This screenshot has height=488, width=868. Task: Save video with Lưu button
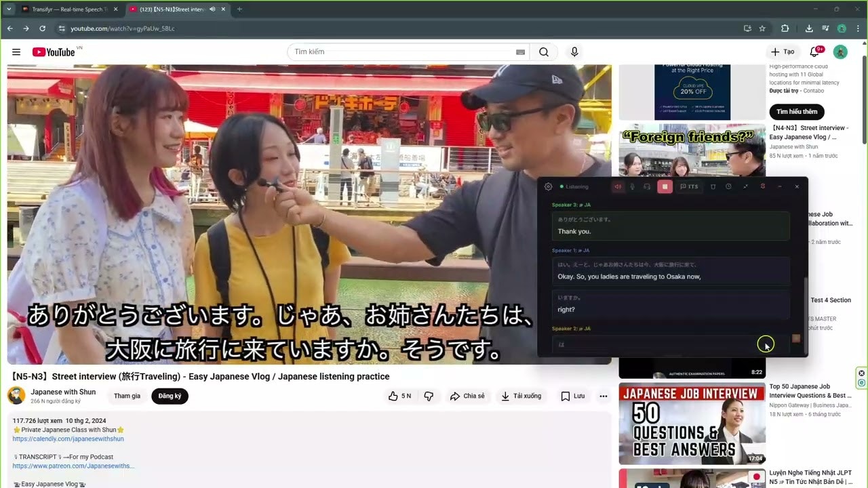573,396
